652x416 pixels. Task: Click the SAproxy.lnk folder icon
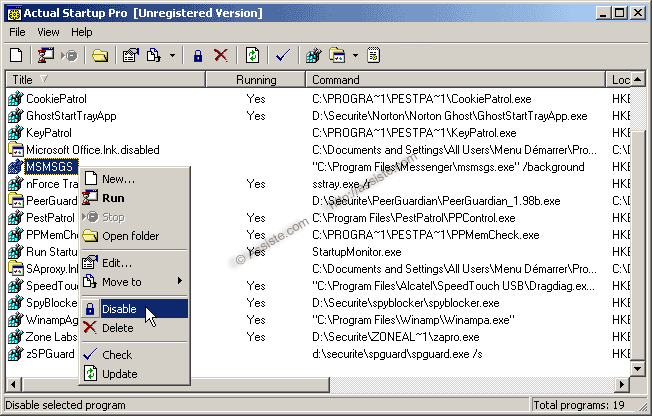[15, 269]
